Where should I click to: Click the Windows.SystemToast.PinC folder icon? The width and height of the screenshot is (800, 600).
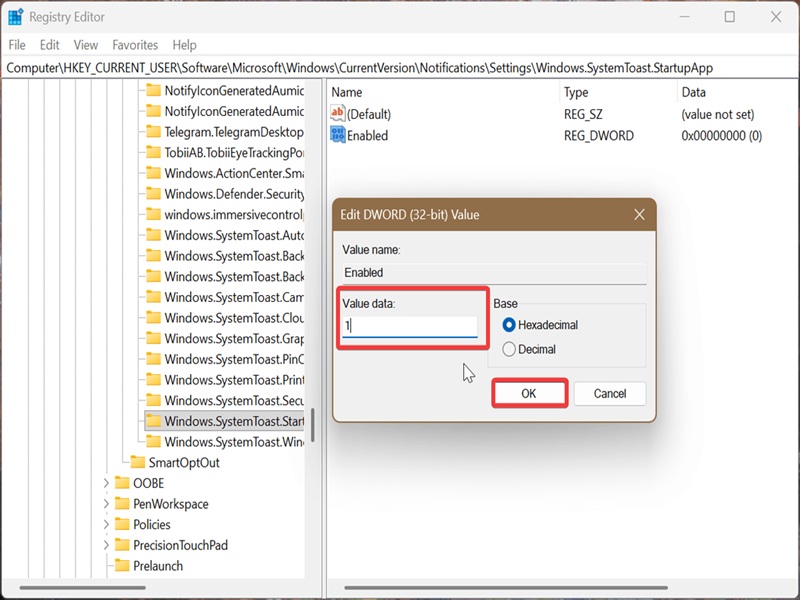pos(153,359)
